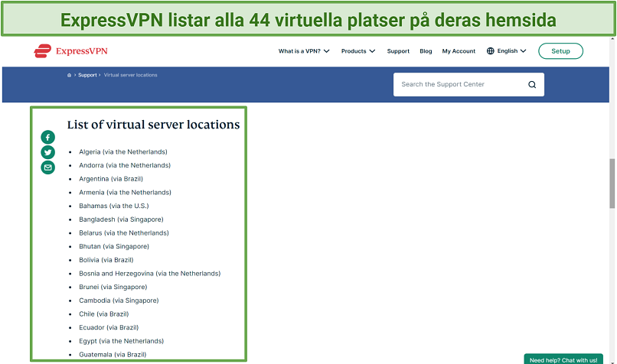Screen dimensions: 617x364
Task: Select Brunei (via Singapore) entry
Action: pyautogui.click(x=113, y=287)
